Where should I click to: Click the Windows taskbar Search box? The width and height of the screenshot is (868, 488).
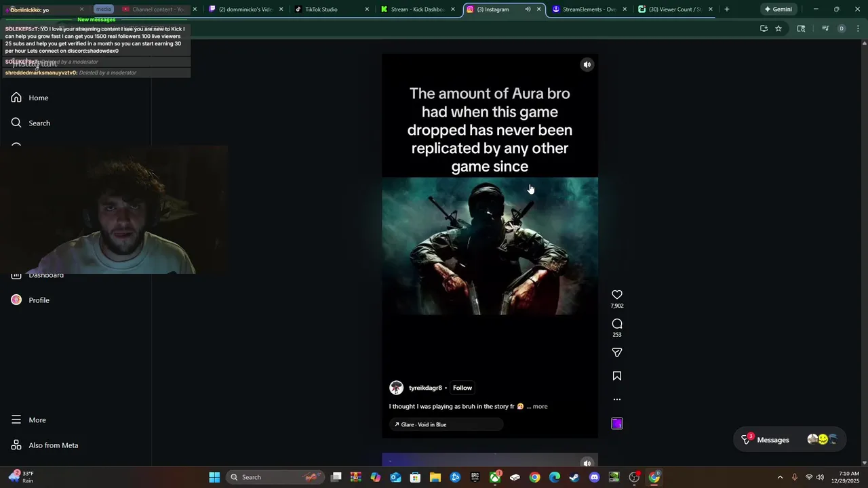pyautogui.click(x=274, y=477)
